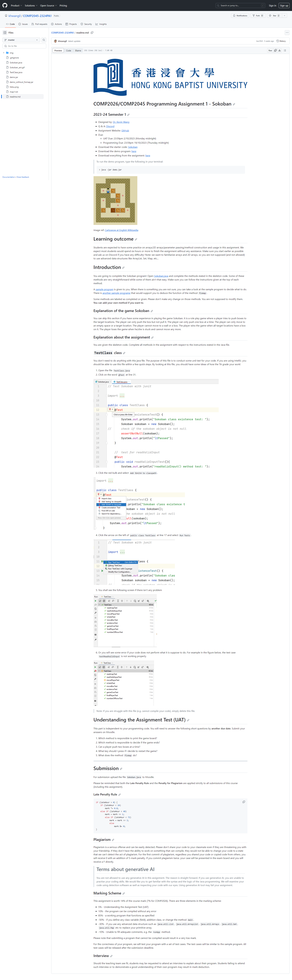
Task: Open the Dr. Kevin Wang link
Action: (x=121, y=122)
